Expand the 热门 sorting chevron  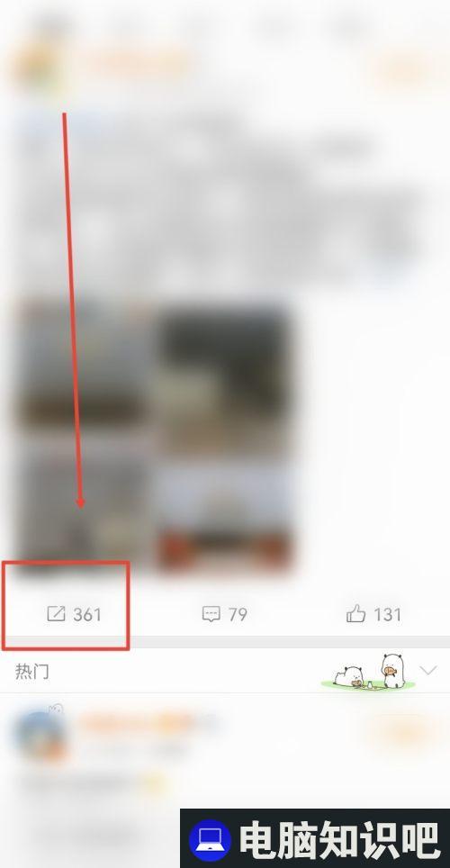point(428,671)
